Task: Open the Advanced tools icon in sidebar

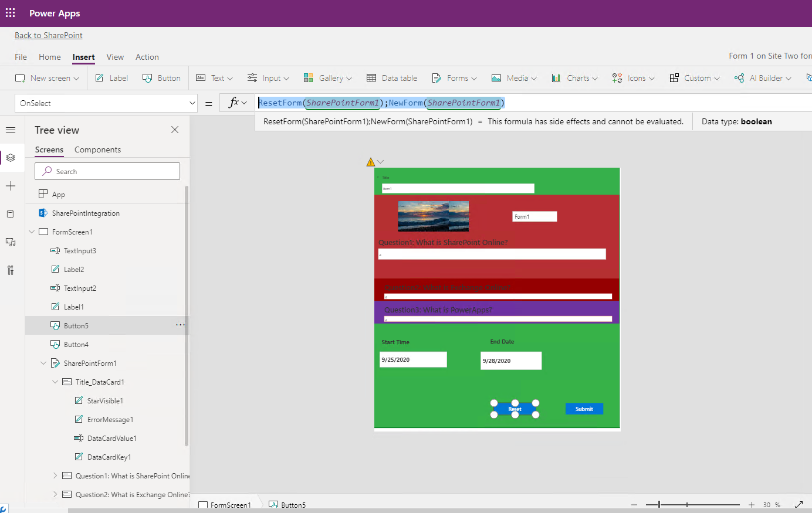Action: click(10, 270)
